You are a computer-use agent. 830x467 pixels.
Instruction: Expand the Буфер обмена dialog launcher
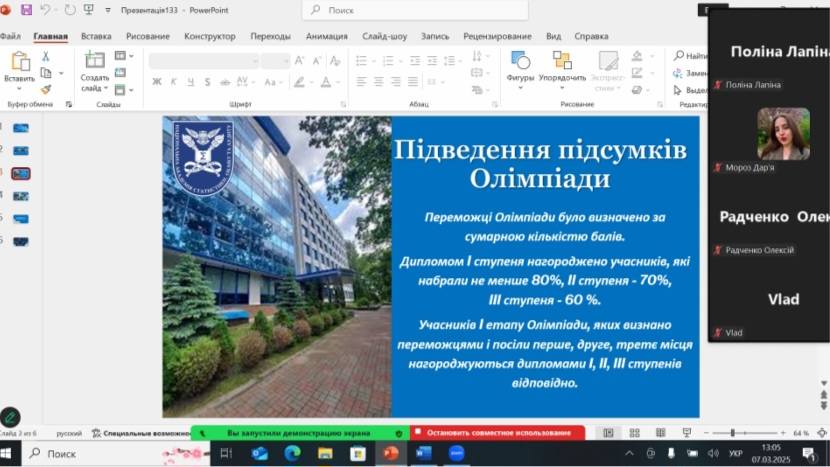pos(69,104)
